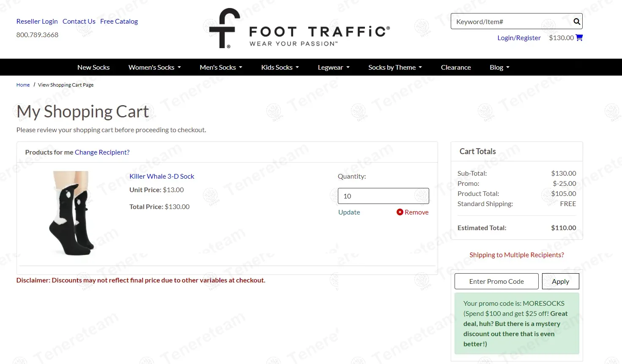Expand the Socks by Theme dropdown

coord(395,67)
